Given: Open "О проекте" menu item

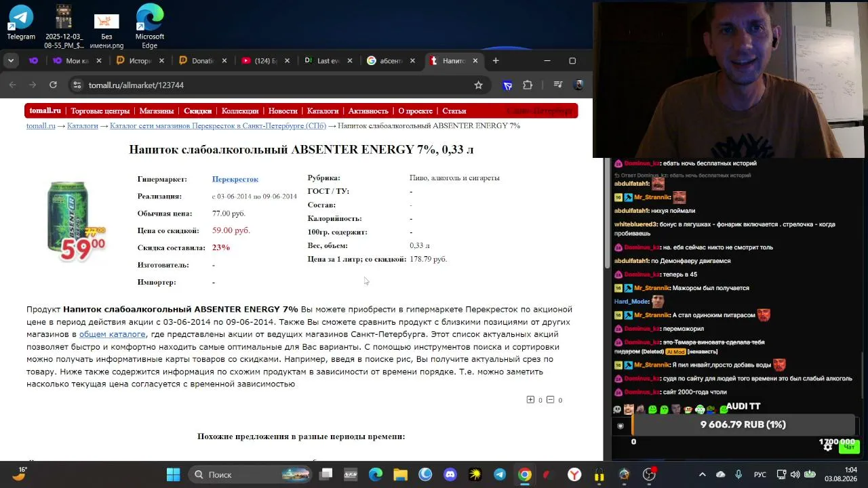Looking at the screenshot, I should tap(416, 110).
